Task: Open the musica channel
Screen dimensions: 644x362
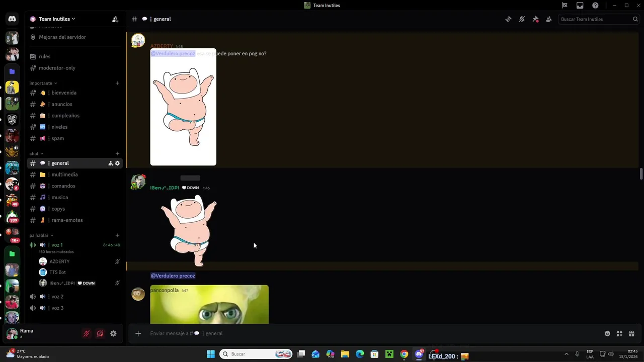Action: click(x=74, y=198)
